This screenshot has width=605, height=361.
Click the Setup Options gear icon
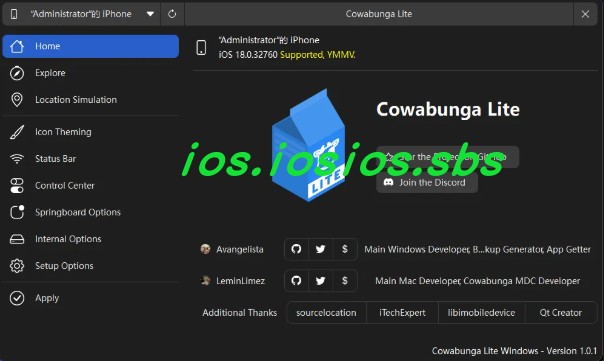[17, 266]
